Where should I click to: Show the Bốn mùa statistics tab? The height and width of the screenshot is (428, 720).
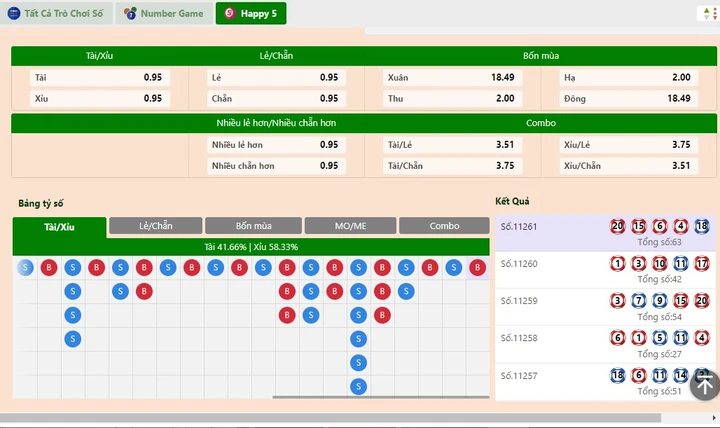[253, 226]
